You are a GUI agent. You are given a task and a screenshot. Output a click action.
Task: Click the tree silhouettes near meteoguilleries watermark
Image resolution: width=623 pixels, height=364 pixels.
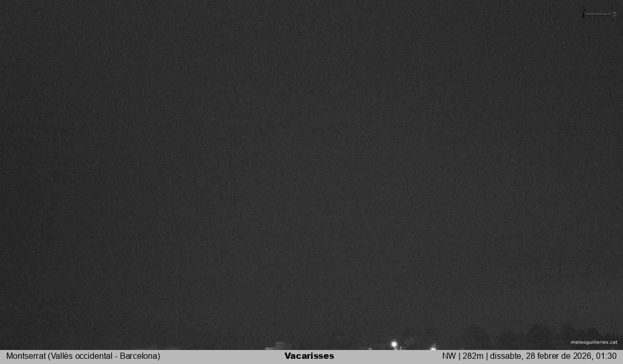tap(540, 336)
